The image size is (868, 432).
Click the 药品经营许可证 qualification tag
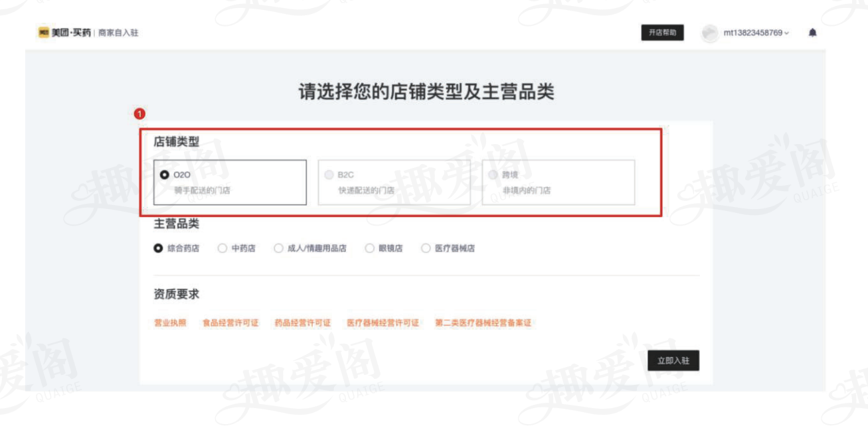[302, 323]
